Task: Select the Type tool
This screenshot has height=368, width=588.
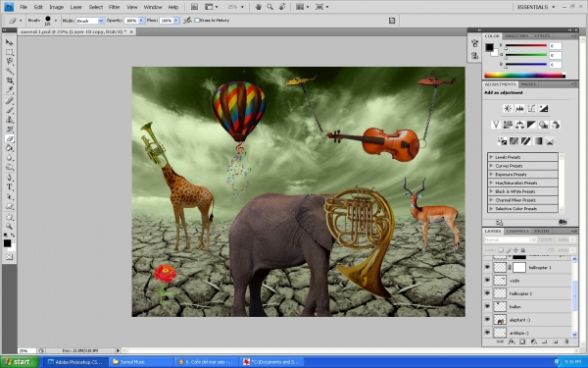Action: (x=9, y=187)
